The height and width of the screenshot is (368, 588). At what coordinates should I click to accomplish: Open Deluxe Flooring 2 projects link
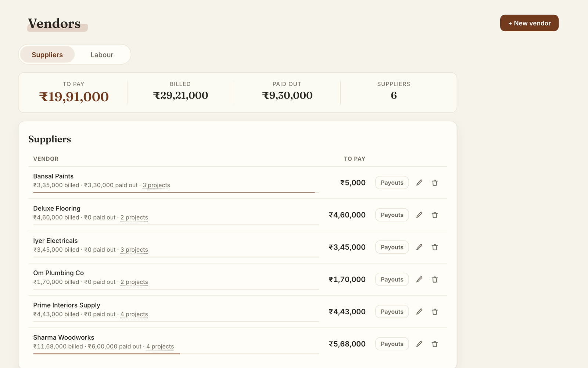pyautogui.click(x=134, y=217)
